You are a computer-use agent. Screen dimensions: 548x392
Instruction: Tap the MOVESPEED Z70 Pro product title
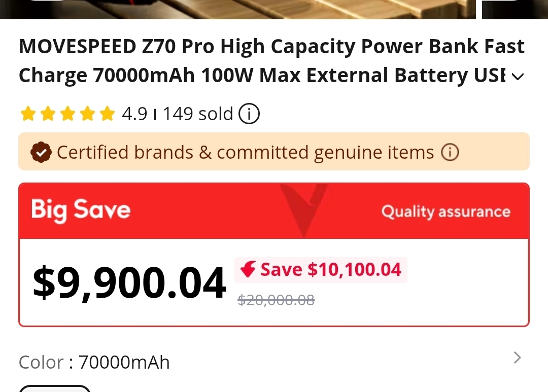click(x=271, y=61)
